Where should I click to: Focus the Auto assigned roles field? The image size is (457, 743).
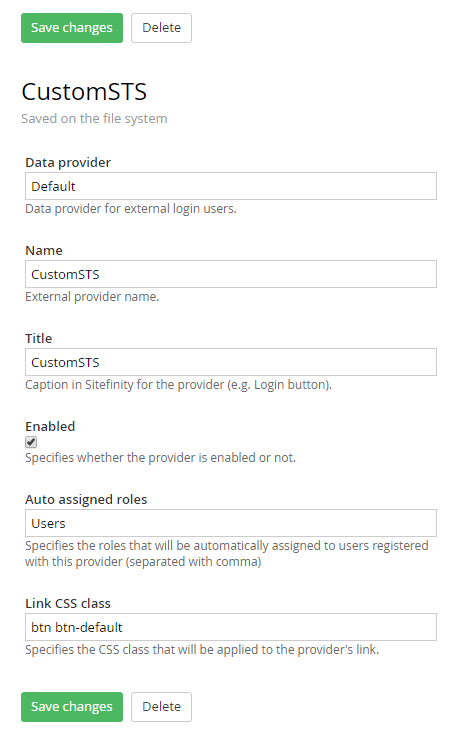(231, 524)
